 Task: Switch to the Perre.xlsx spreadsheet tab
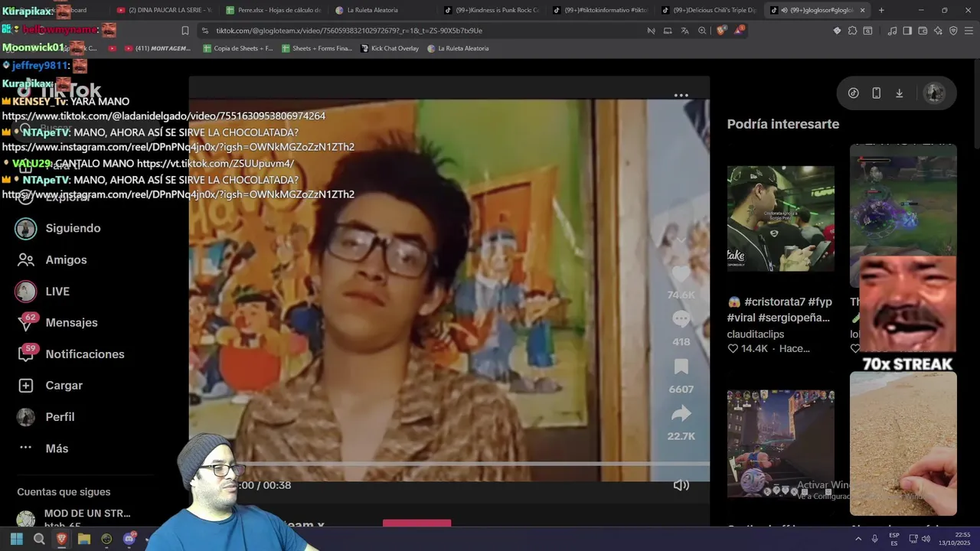tap(273, 10)
